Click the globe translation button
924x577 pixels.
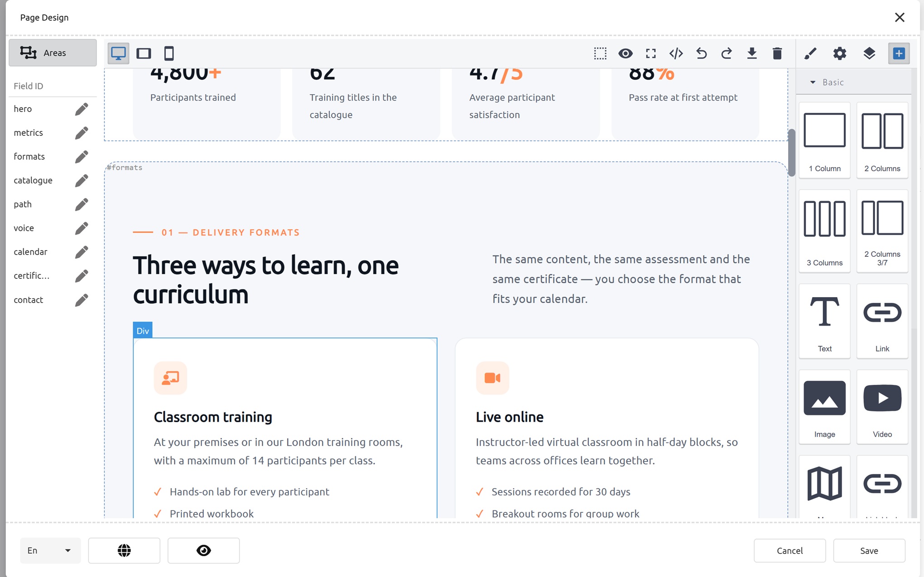[x=124, y=550]
